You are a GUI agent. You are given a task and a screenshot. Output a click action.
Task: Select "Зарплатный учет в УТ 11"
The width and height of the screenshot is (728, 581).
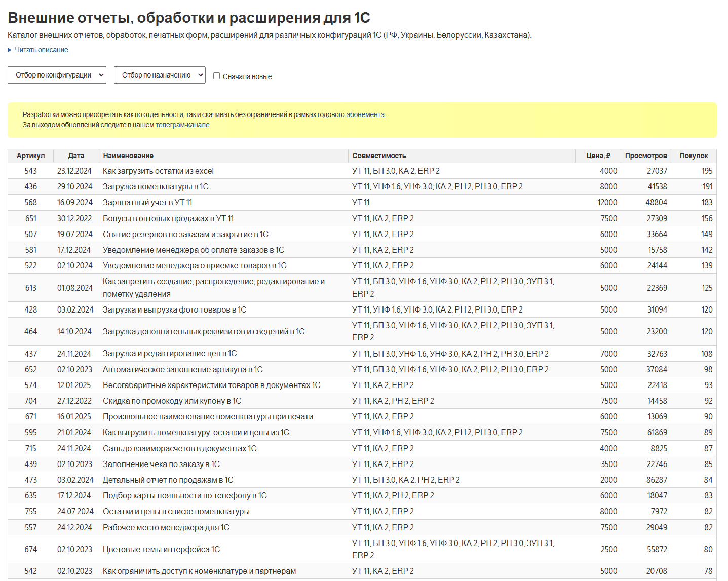tap(147, 202)
